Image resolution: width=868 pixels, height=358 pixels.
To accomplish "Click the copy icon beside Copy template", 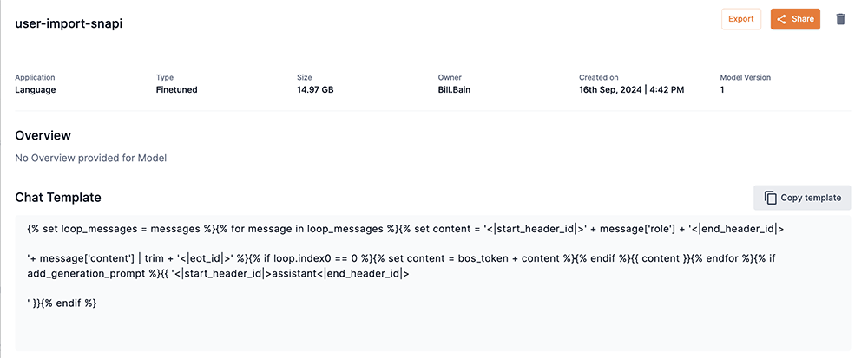I will (770, 198).
